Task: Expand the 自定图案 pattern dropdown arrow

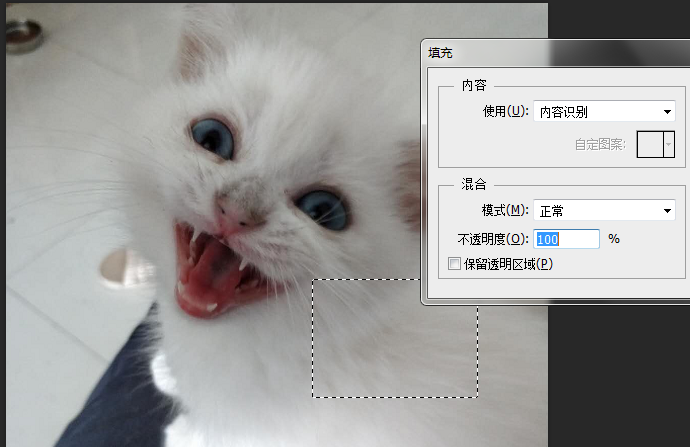Action: point(669,144)
